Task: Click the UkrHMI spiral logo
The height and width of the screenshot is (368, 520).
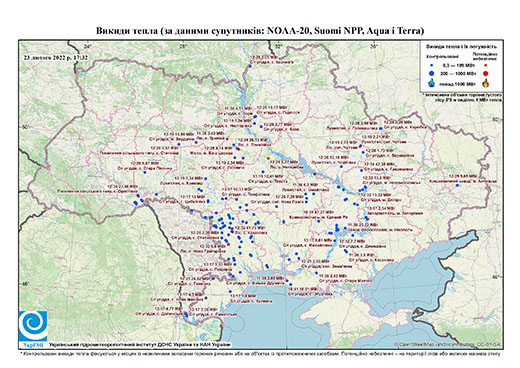Action: point(33,326)
